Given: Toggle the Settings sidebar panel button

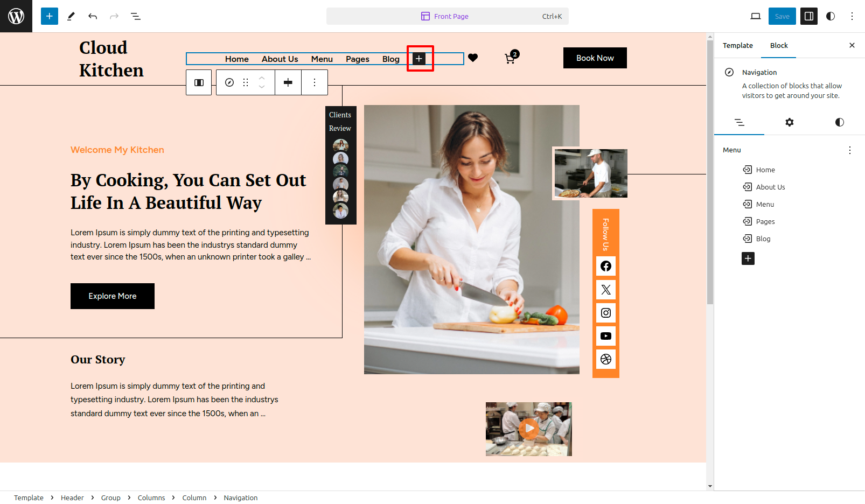Looking at the screenshot, I should tap(808, 16).
